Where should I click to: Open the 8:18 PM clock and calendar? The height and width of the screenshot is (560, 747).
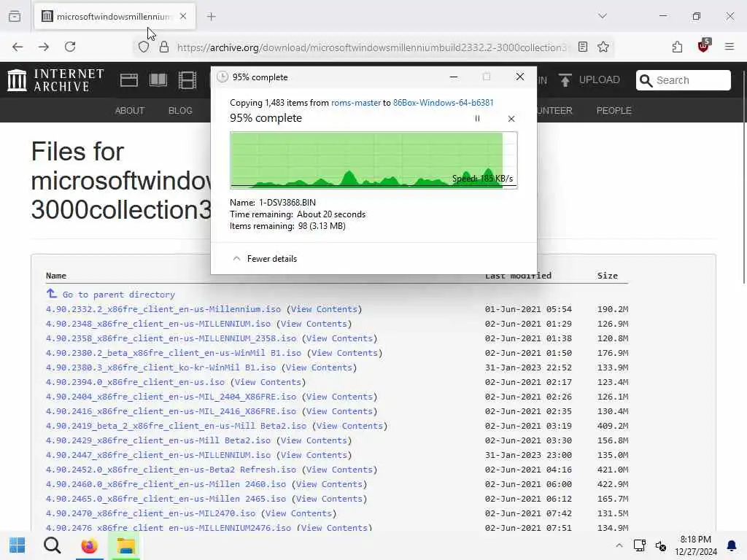pos(695,545)
